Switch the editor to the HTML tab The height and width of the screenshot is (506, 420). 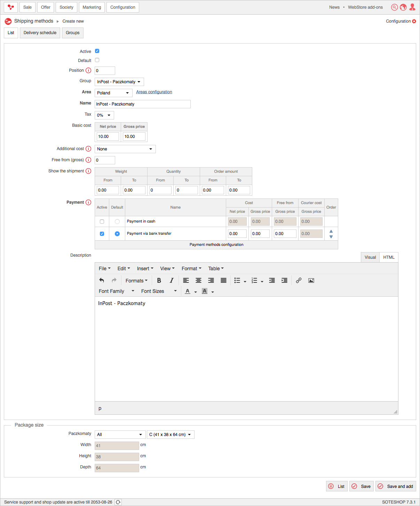click(389, 257)
